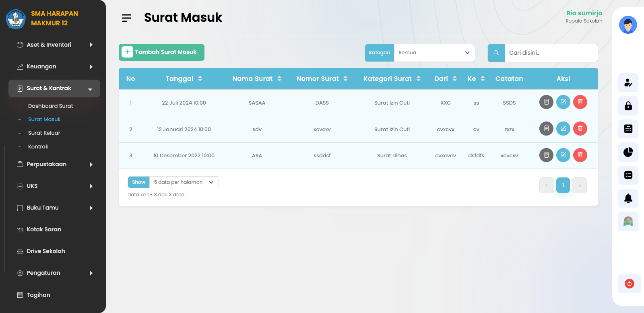Click the Cari disini search field
This screenshot has width=644, height=313.
pos(551,53)
